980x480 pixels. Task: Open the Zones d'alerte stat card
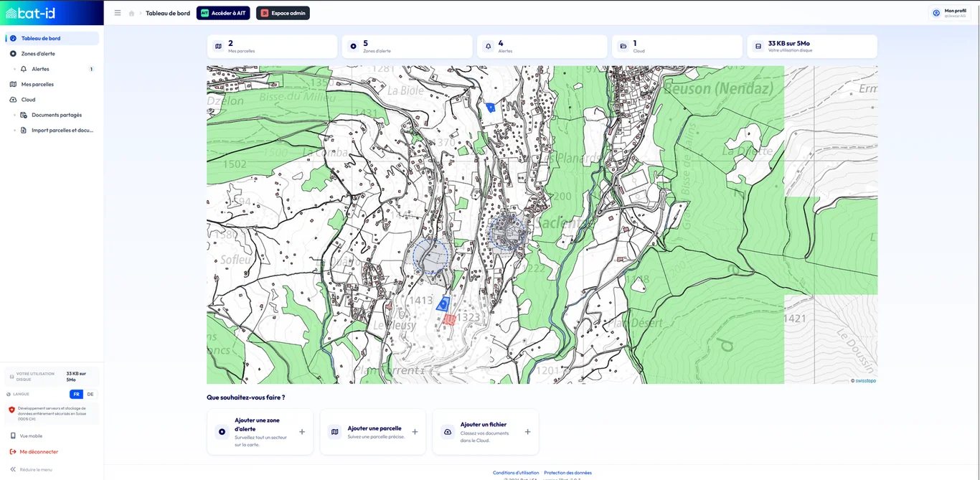(407, 47)
